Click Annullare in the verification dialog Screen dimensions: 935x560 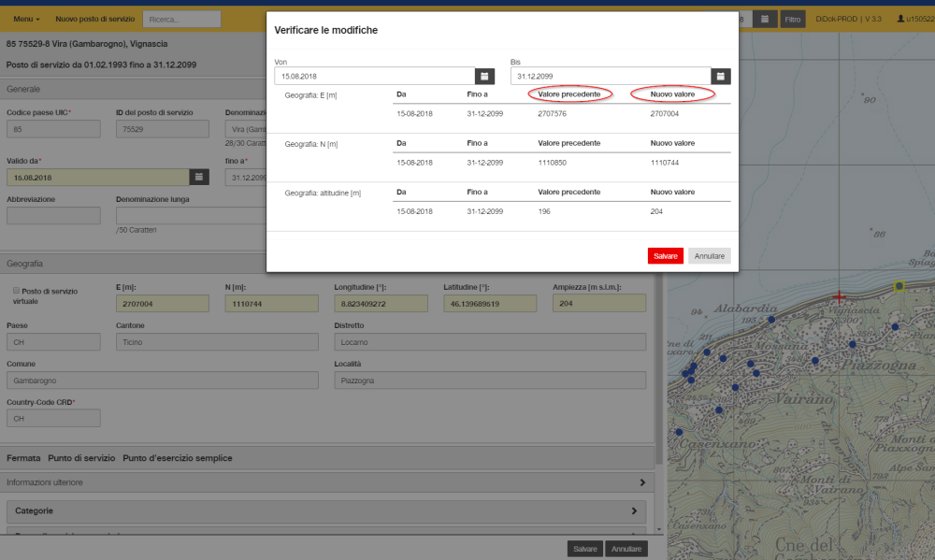(x=710, y=256)
